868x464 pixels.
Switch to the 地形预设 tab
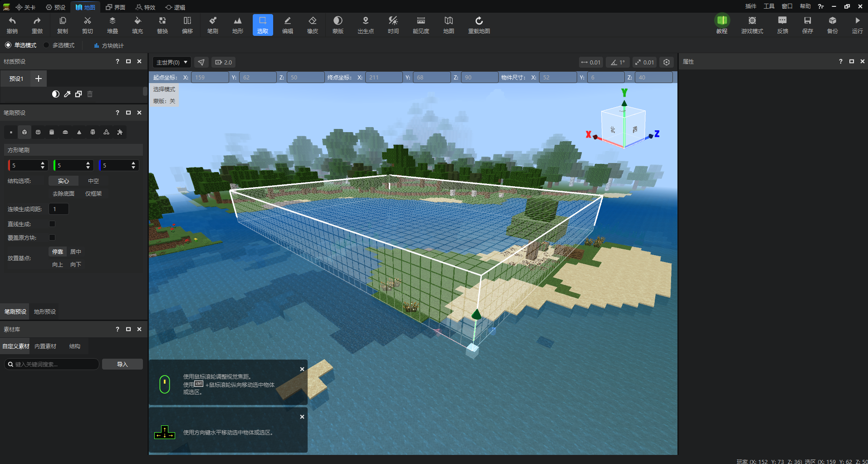click(x=45, y=311)
